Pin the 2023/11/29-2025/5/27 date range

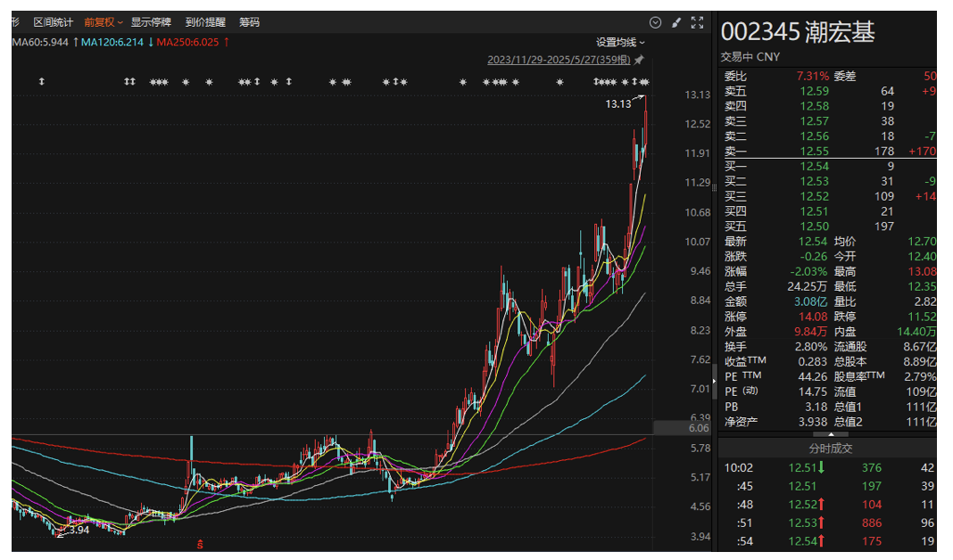[x=639, y=60]
